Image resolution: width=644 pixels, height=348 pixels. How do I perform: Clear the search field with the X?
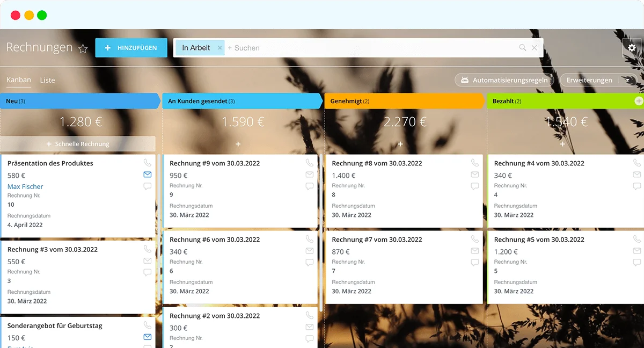coord(535,48)
